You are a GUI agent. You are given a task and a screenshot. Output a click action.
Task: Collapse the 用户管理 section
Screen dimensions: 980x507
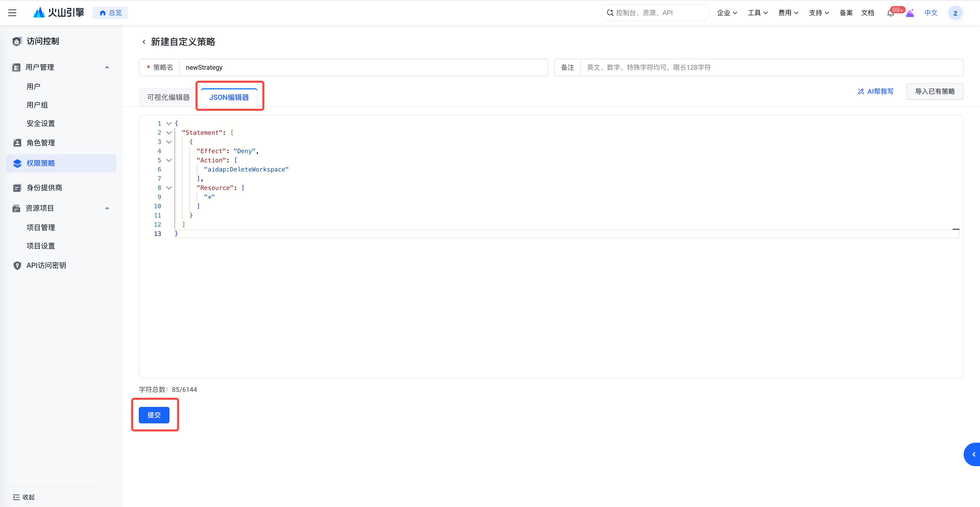tap(107, 67)
